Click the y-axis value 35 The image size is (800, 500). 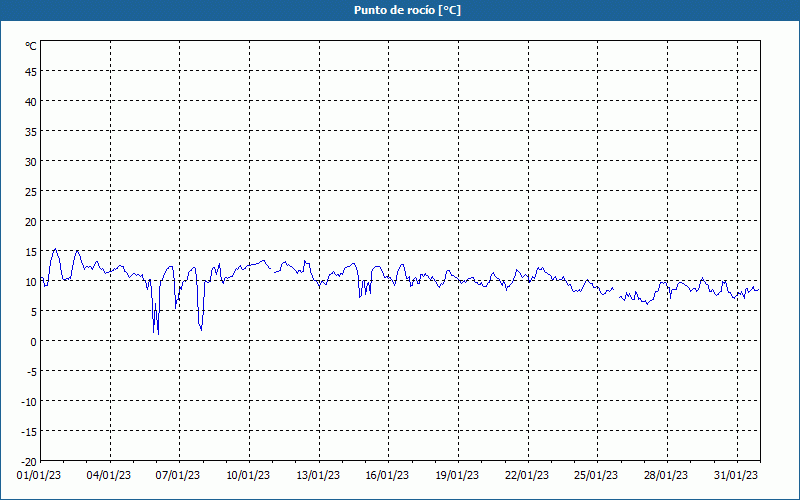(31, 132)
